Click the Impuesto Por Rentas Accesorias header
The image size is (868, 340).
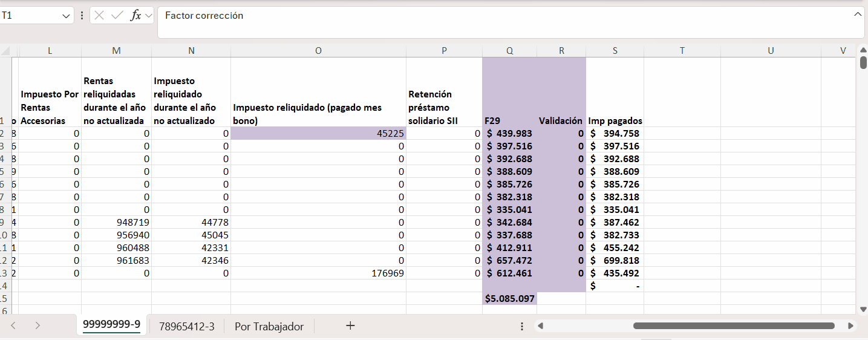click(50, 92)
